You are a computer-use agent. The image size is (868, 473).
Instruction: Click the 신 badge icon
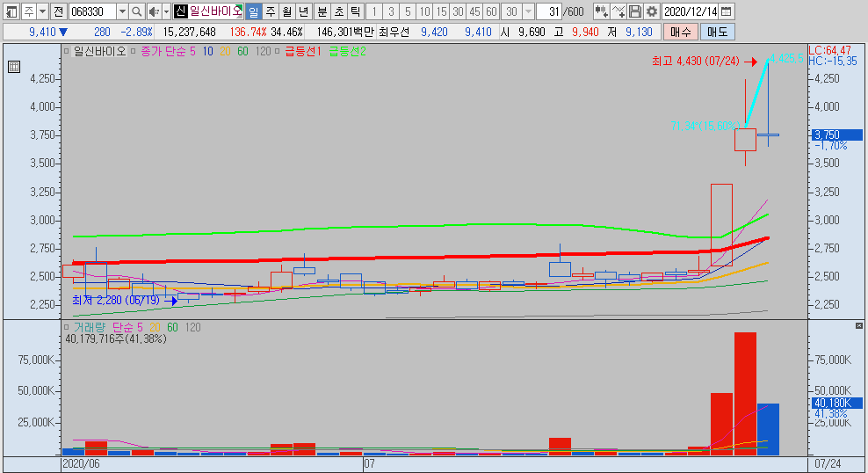(x=180, y=11)
